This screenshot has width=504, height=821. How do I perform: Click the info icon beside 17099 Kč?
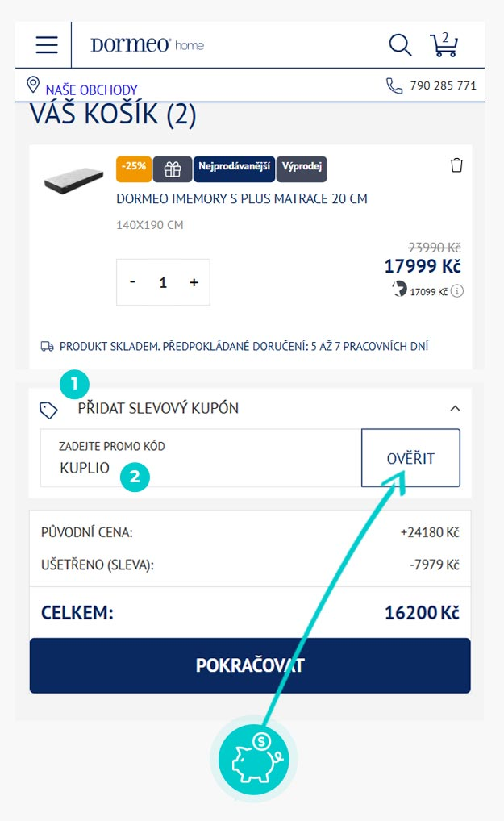[x=457, y=291]
